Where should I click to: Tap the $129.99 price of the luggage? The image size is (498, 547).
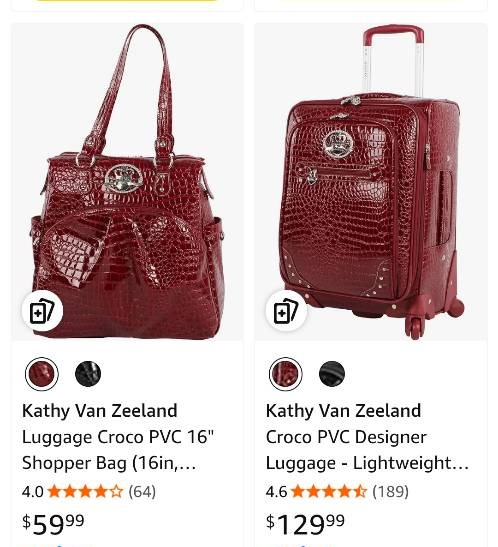click(305, 524)
